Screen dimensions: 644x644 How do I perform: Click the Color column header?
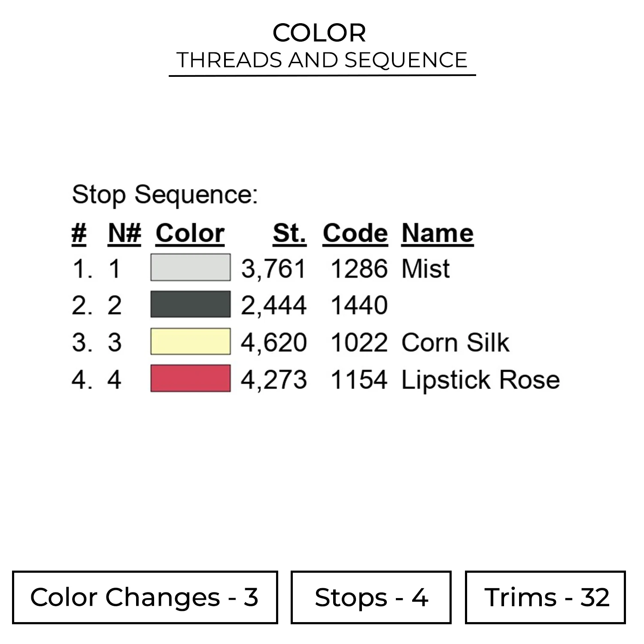click(190, 234)
